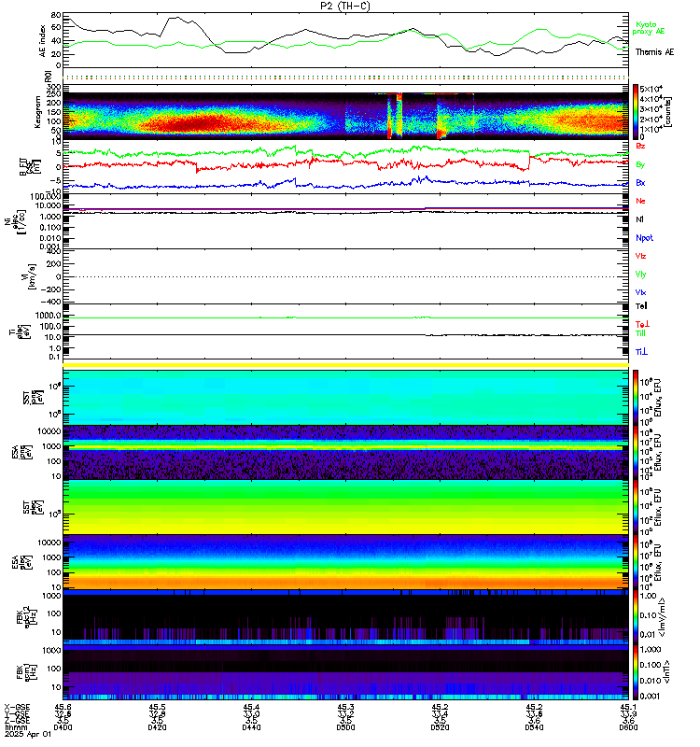The width and height of the screenshot is (700, 747).
Task: Click the "FBK edc12 [Hz]" axis label
Action: click(x=25, y=617)
